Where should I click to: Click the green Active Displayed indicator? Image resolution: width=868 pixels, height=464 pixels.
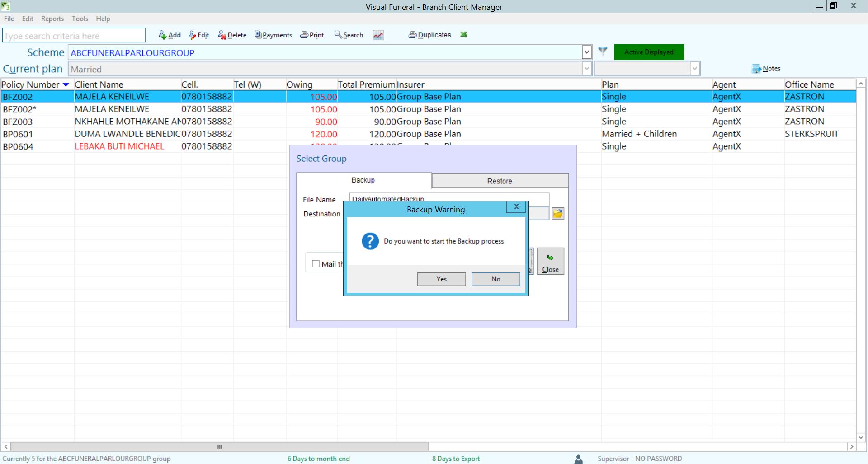tap(649, 52)
